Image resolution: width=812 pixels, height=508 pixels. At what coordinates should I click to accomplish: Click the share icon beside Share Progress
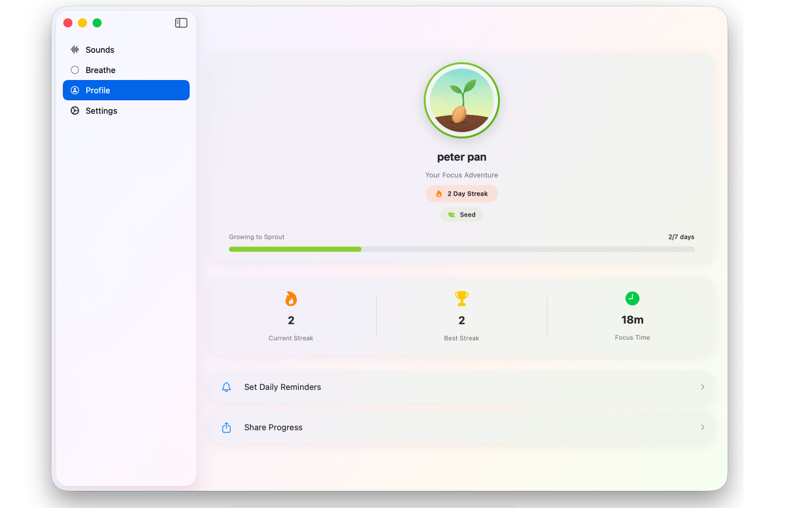pyautogui.click(x=226, y=427)
